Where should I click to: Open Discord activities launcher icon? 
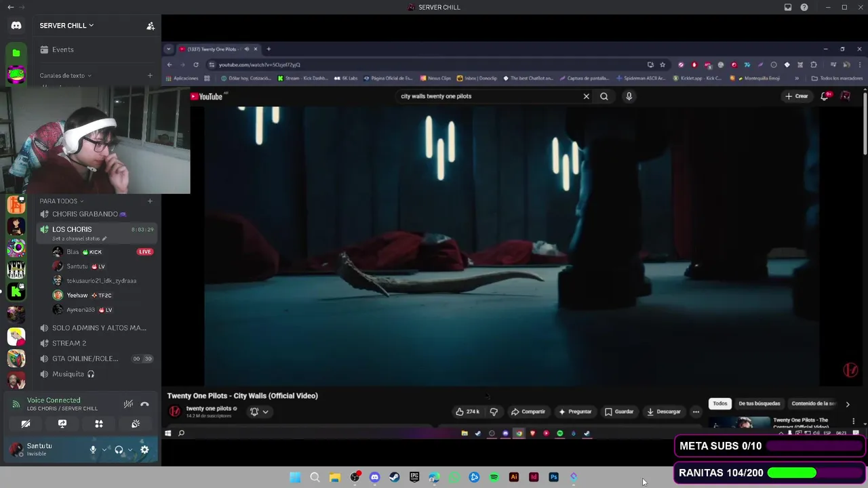[99, 424]
